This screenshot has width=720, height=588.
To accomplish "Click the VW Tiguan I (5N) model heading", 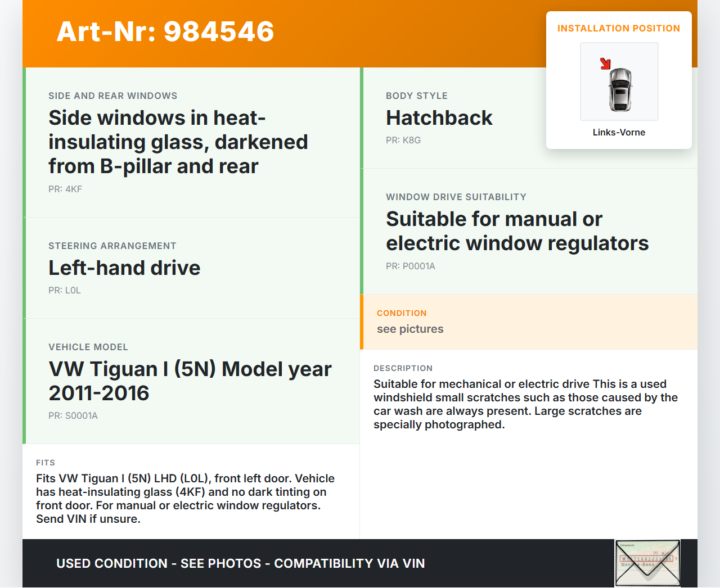I will coord(190,381).
